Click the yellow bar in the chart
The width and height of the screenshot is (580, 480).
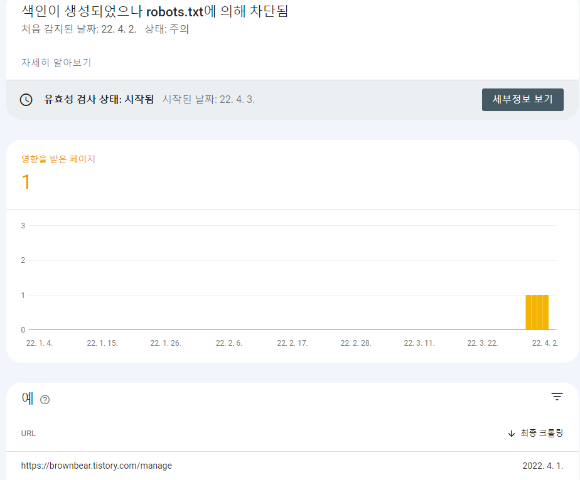(x=537, y=312)
